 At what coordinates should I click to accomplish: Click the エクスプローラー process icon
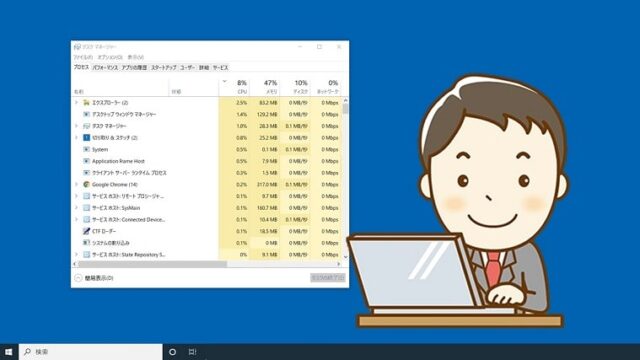pos(86,102)
